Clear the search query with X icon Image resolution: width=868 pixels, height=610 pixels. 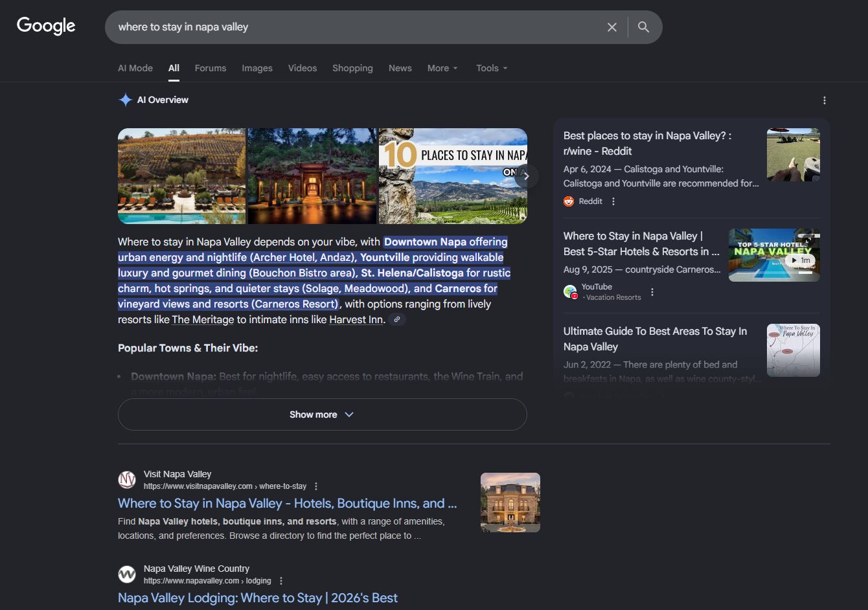(x=611, y=27)
